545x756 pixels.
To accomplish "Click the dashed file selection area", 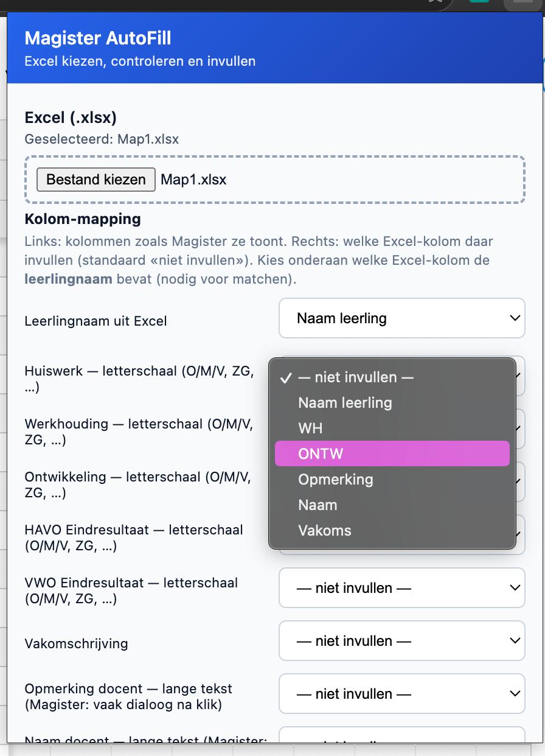I will click(x=274, y=180).
